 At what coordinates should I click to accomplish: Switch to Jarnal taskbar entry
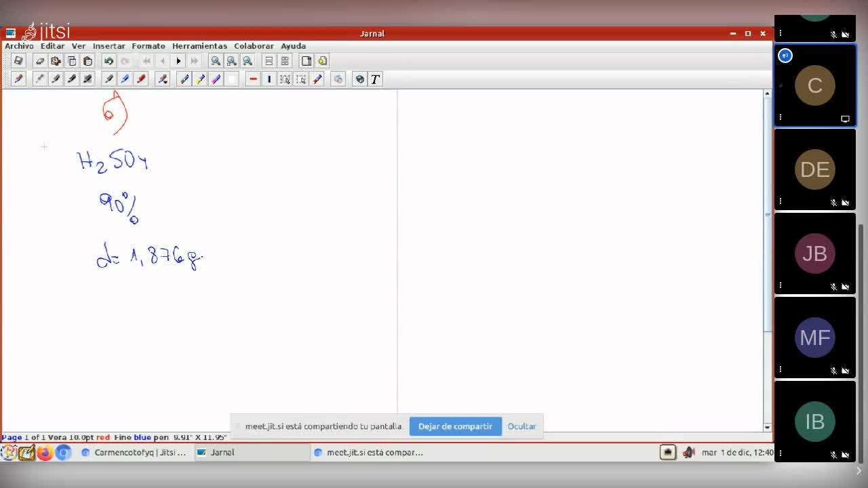click(x=251, y=452)
